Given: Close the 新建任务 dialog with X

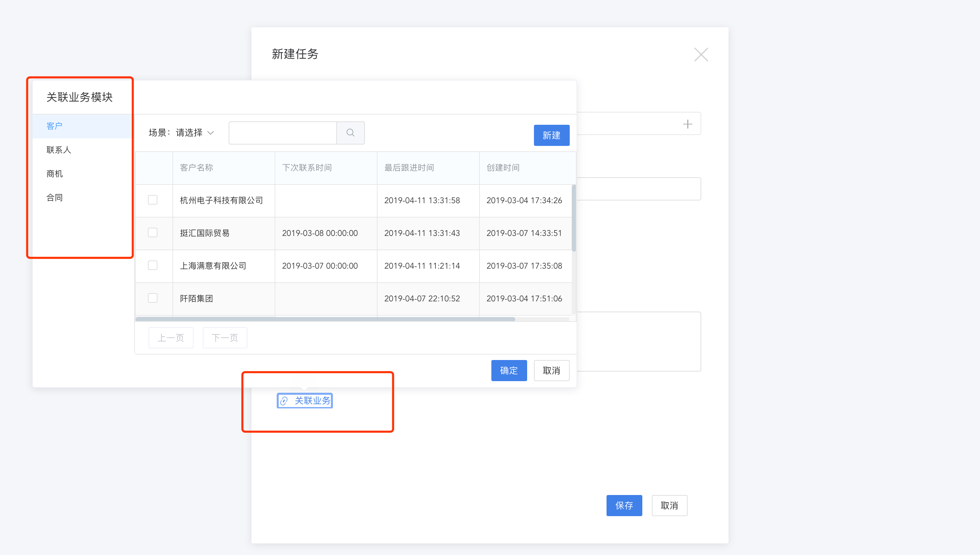Looking at the screenshot, I should click(x=701, y=55).
